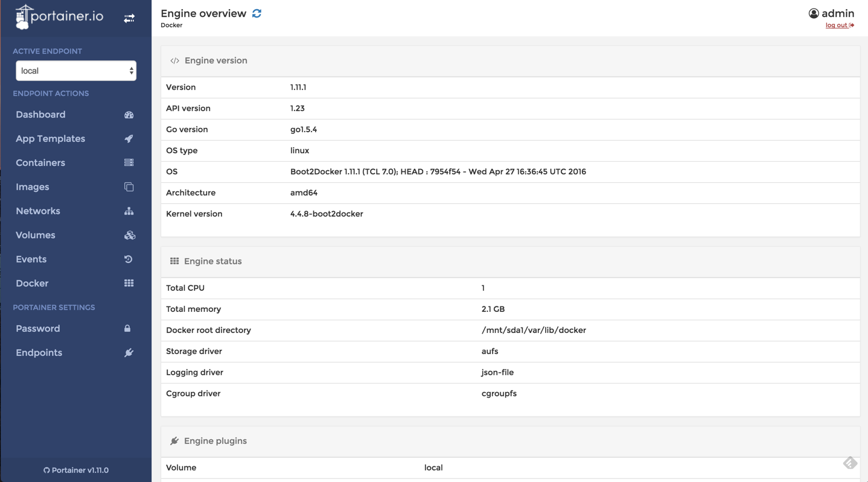Viewport: 868px width, 482px height.
Task: Click the Containers list icon
Action: 129,163
